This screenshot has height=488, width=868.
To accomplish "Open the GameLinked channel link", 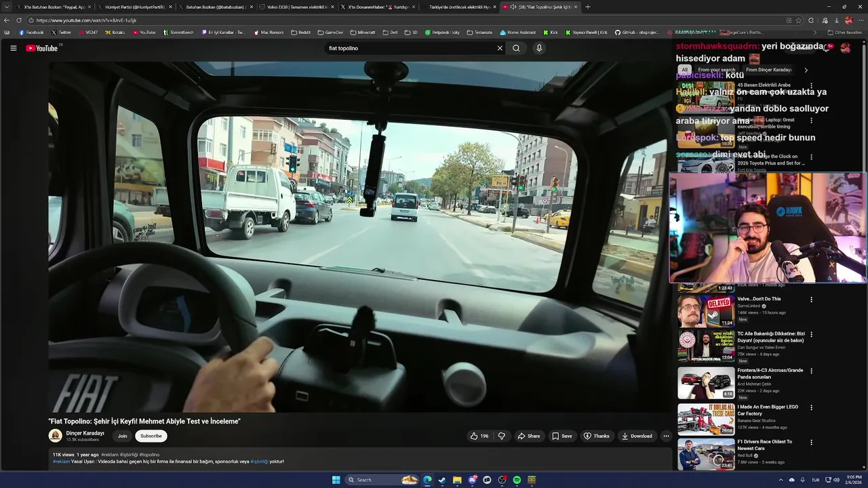I will [x=749, y=306].
